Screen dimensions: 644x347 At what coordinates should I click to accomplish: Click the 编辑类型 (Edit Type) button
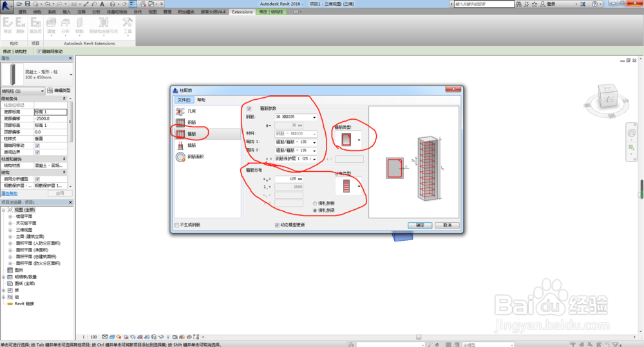(x=59, y=91)
